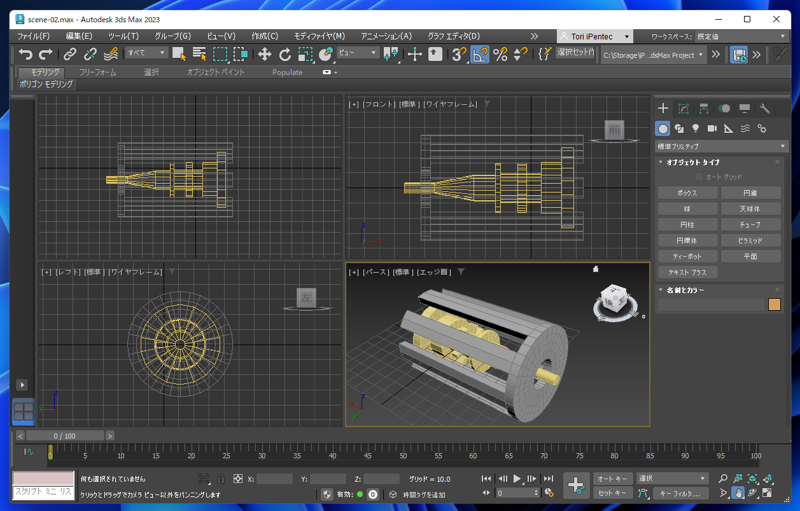Click the object name input field
Screen dimensions: 800x511
pos(711,304)
